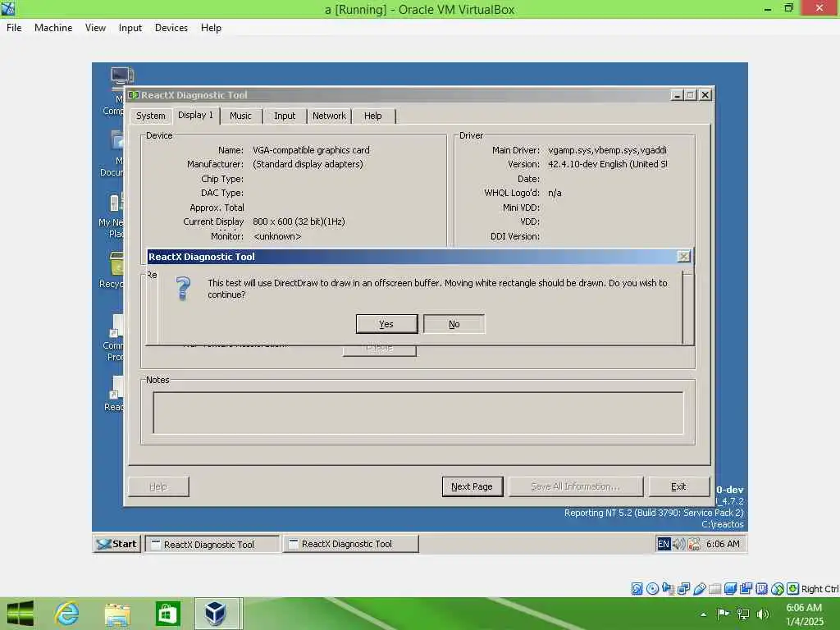Click the host network tray icon
The image size is (840, 630).
point(743,614)
